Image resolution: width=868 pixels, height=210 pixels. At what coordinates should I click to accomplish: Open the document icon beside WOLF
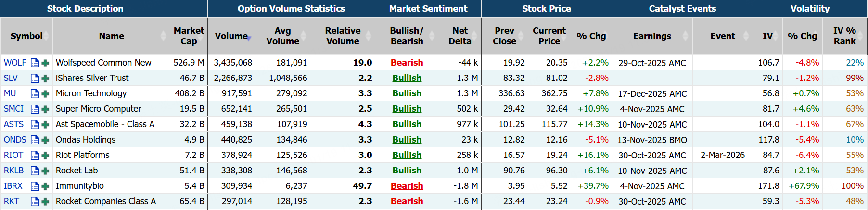35,63
